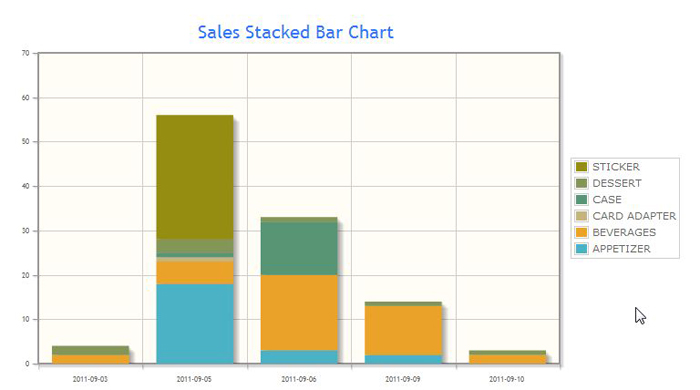Click the CASE legend color swatch

[581, 199]
